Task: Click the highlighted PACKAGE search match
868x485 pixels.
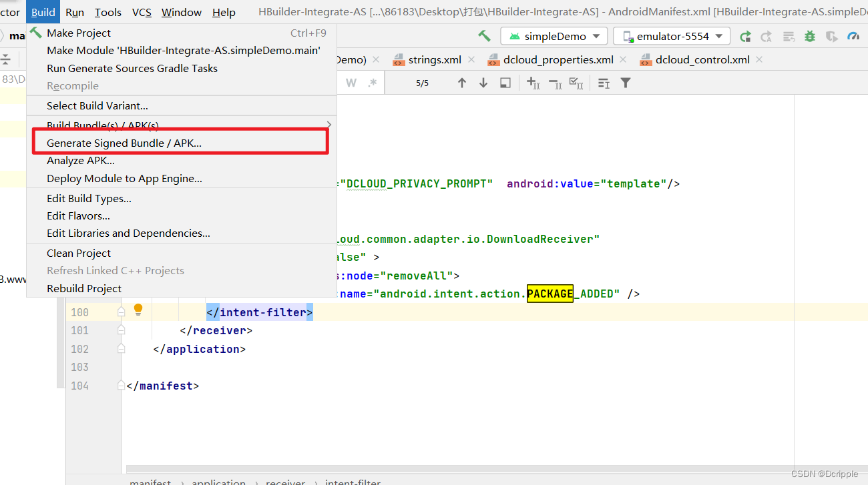Action: pyautogui.click(x=550, y=294)
